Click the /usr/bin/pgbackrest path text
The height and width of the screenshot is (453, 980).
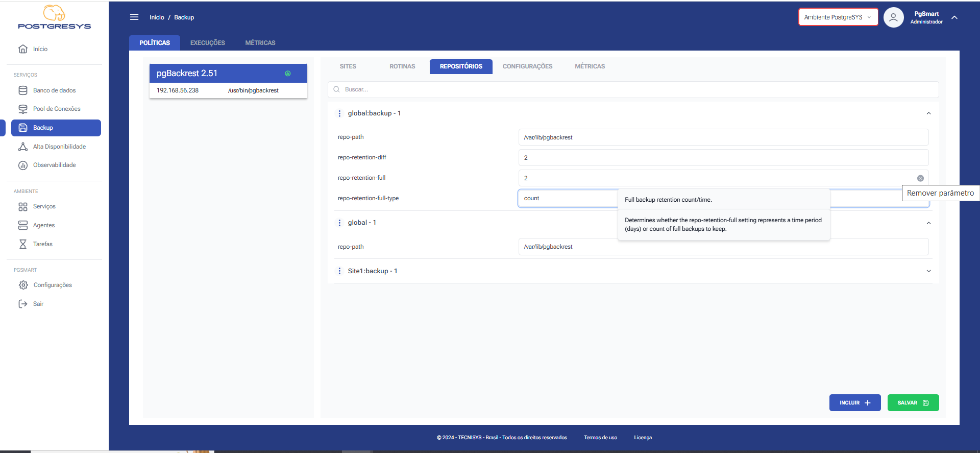point(253,90)
